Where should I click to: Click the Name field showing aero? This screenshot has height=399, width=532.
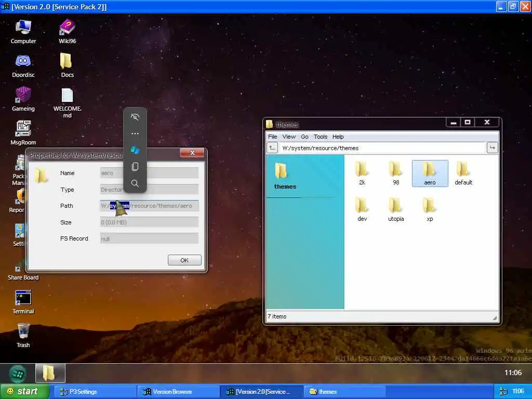(x=149, y=173)
